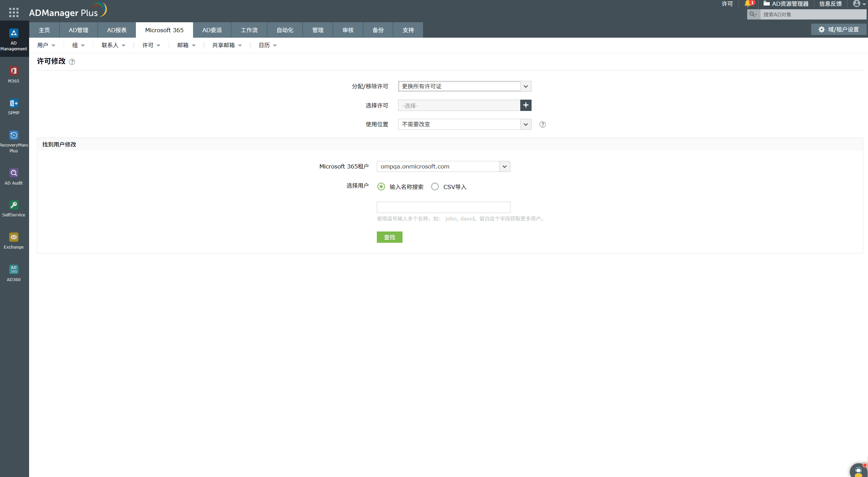The image size is (868, 477).
Task: Open 域/租户设置 settings button
Action: [x=839, y=29]
